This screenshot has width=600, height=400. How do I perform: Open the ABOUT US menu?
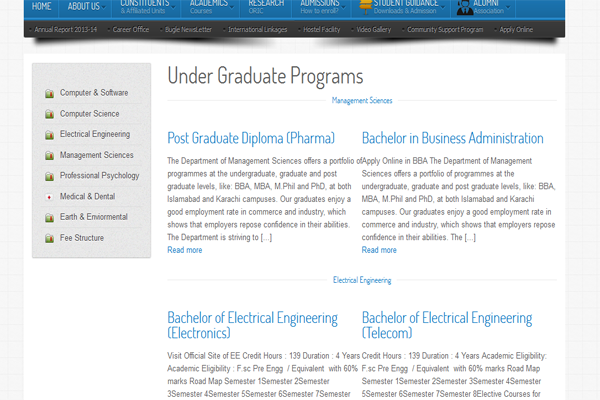click(85, 7)
